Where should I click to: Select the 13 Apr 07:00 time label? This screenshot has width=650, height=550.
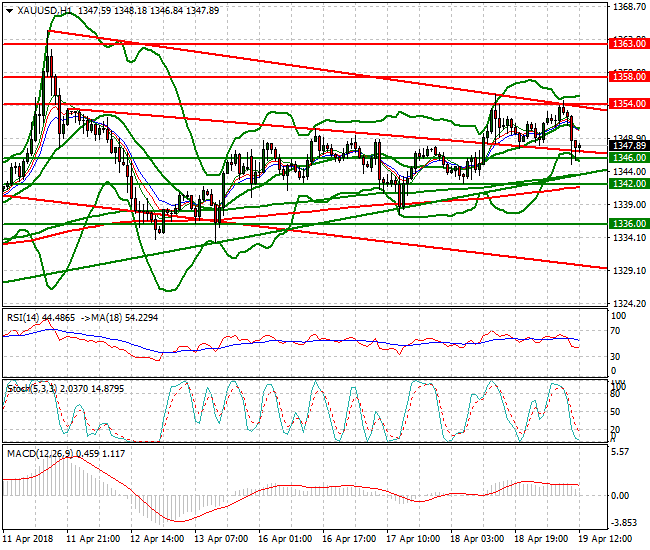(x=221, y=539)
